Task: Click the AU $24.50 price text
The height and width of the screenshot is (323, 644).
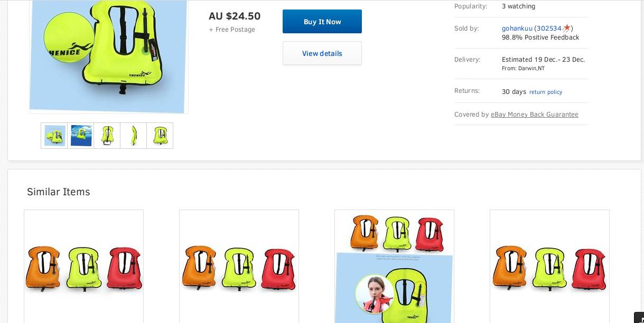Action: pos(235,16)
